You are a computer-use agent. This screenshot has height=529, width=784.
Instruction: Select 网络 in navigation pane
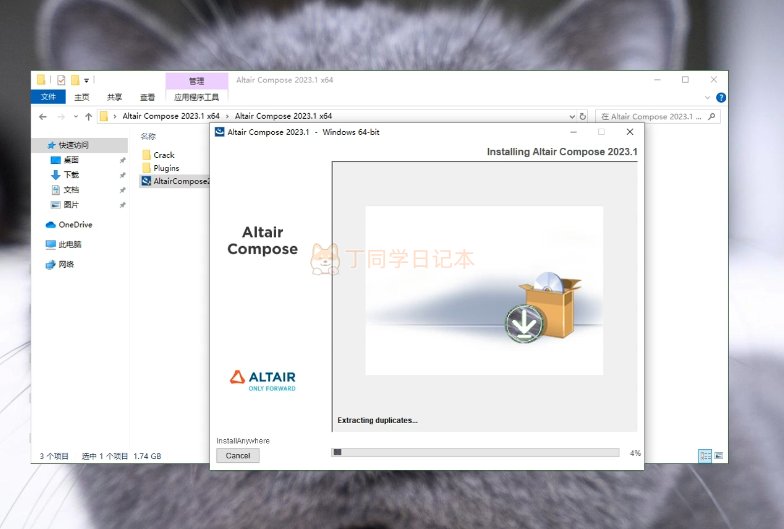66,264
